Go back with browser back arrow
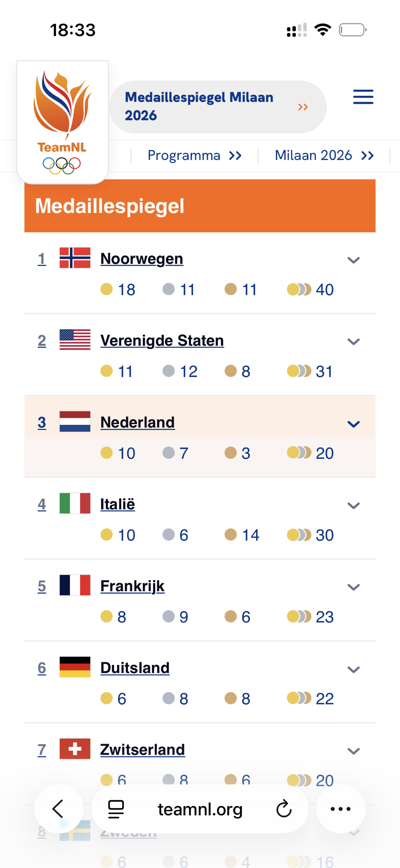Screen dimensions: 400x868 click(59, 809)
